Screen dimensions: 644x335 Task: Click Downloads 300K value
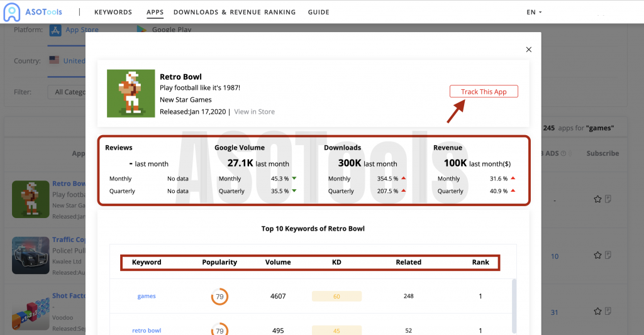point(350,163)
